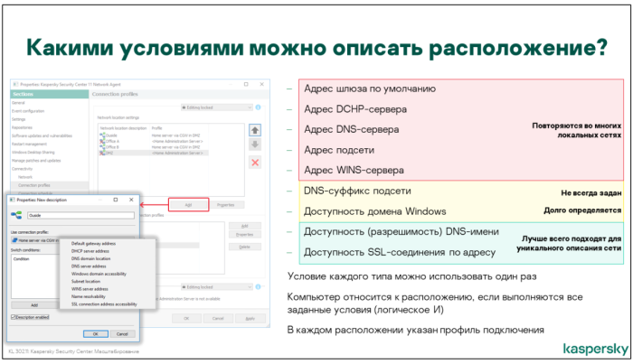The width and height of the screenshot is (633, 364).
Task: Select the General section
Action: [18, 103]
